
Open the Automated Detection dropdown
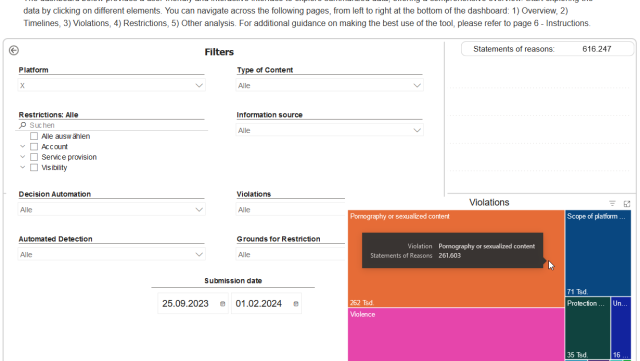pos(111,254)
